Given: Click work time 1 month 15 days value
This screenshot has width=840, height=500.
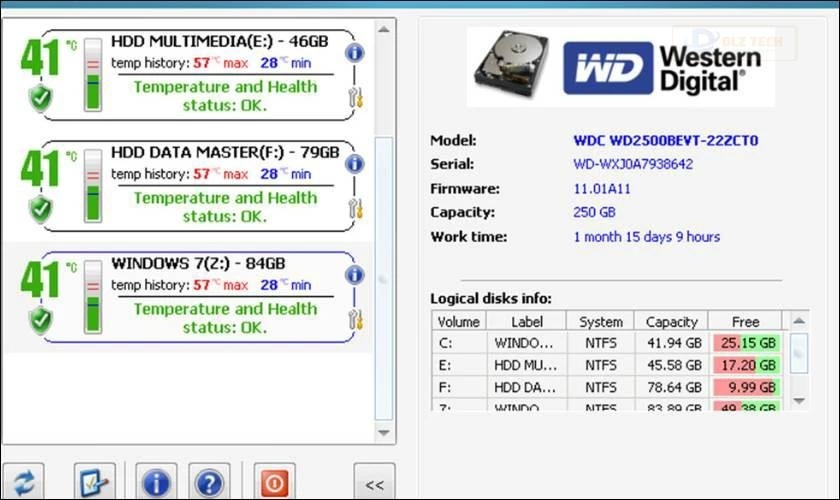Looking at the screenshot, I should point(647,237).
